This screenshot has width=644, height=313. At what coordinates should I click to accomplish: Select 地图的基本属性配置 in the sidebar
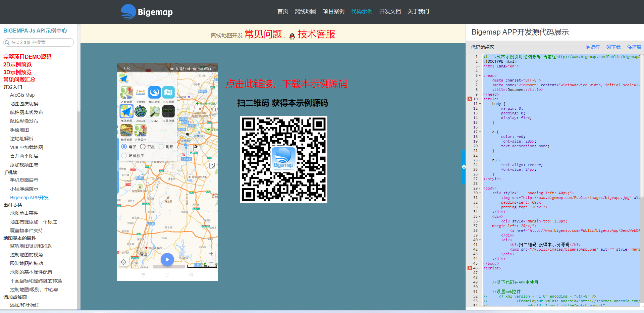[31, 272]
